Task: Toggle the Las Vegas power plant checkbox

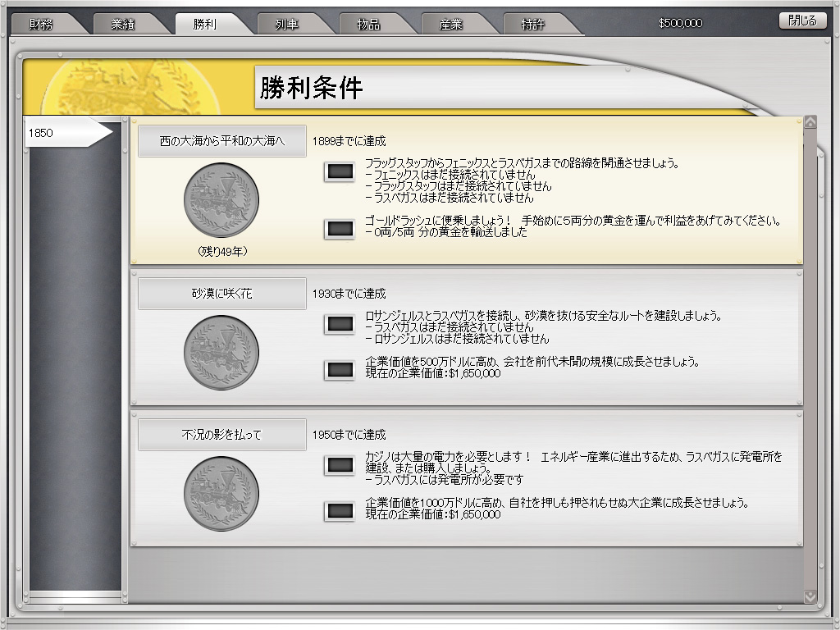Action: pos(340,465)
